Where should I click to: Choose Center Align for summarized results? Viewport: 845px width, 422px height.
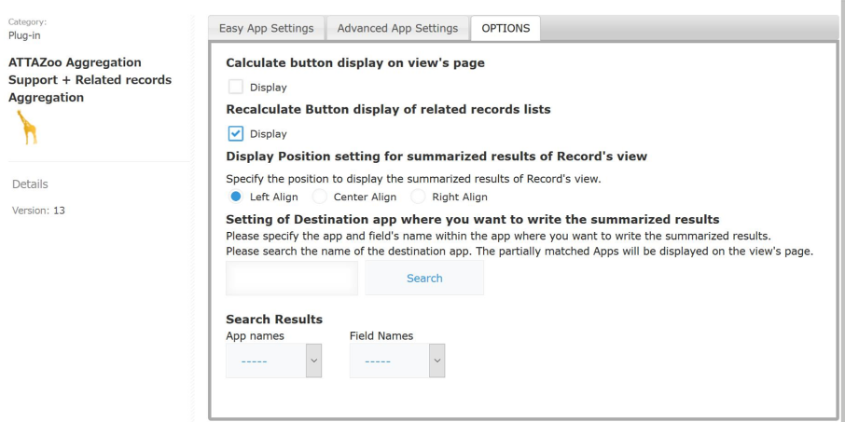[320, 197]
